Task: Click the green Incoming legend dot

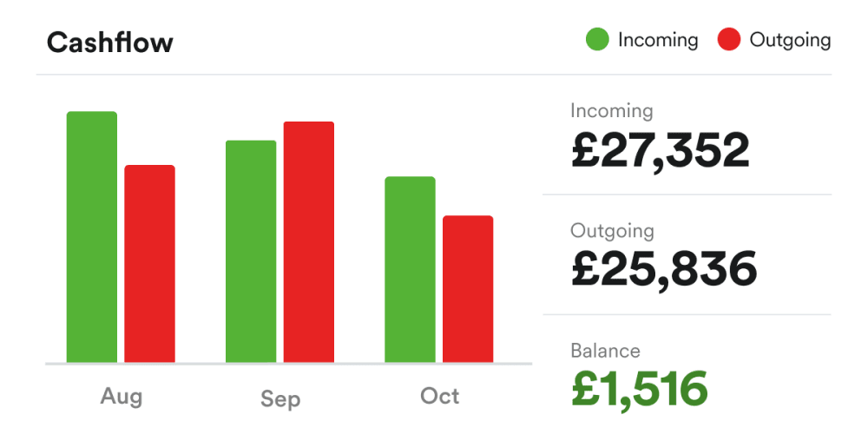Action: [x=598, y=40]
